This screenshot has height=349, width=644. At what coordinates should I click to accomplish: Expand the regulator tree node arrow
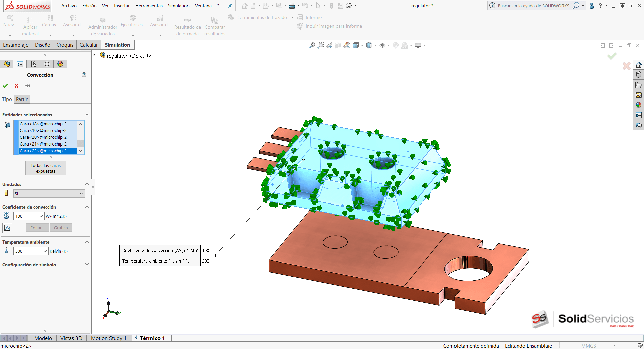click(94, 55)
